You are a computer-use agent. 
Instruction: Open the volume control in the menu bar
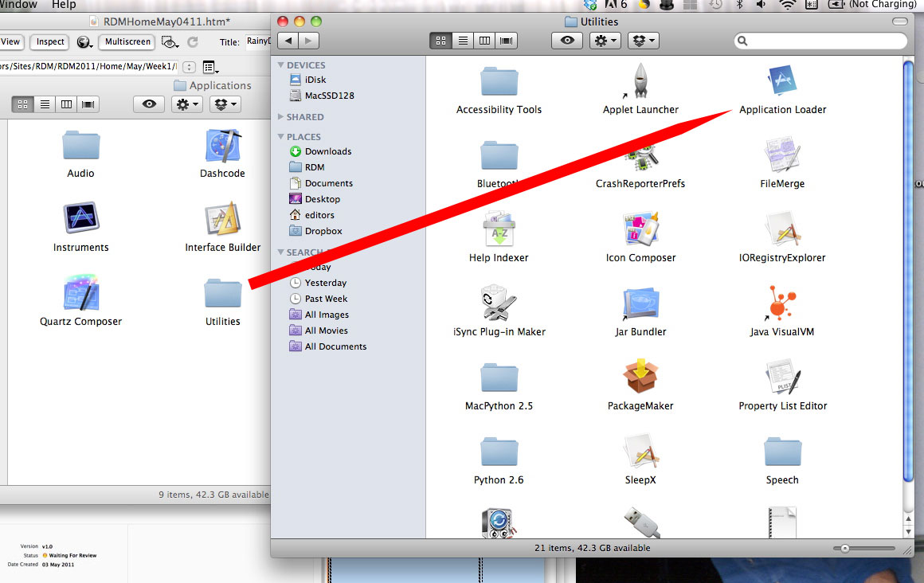point(762,5)
